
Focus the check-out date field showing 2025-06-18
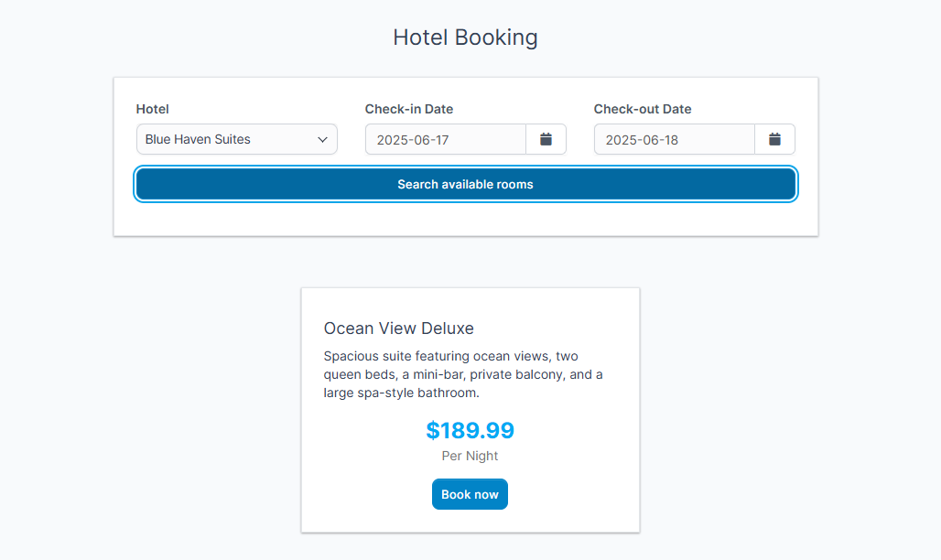[x=674, y=139]
